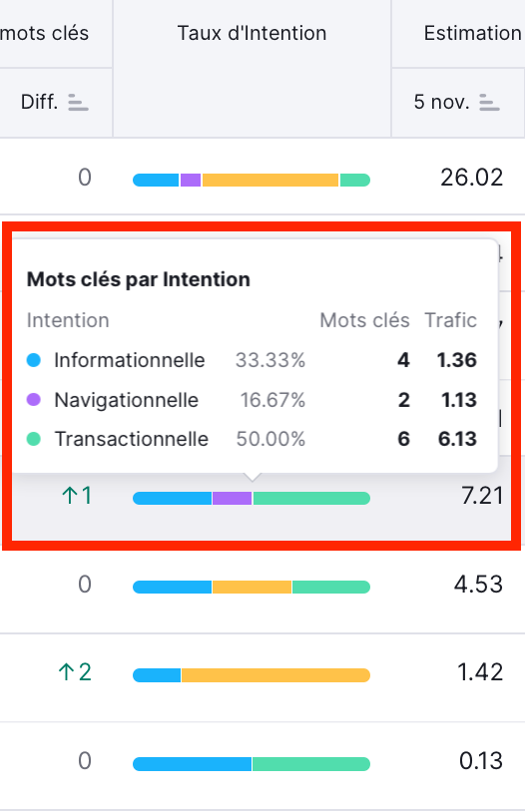Image resolution: width=525 pixels, height=812 pixels.
Task: Click the green segment in 0.13 row bar
Action: coord(311,764)
